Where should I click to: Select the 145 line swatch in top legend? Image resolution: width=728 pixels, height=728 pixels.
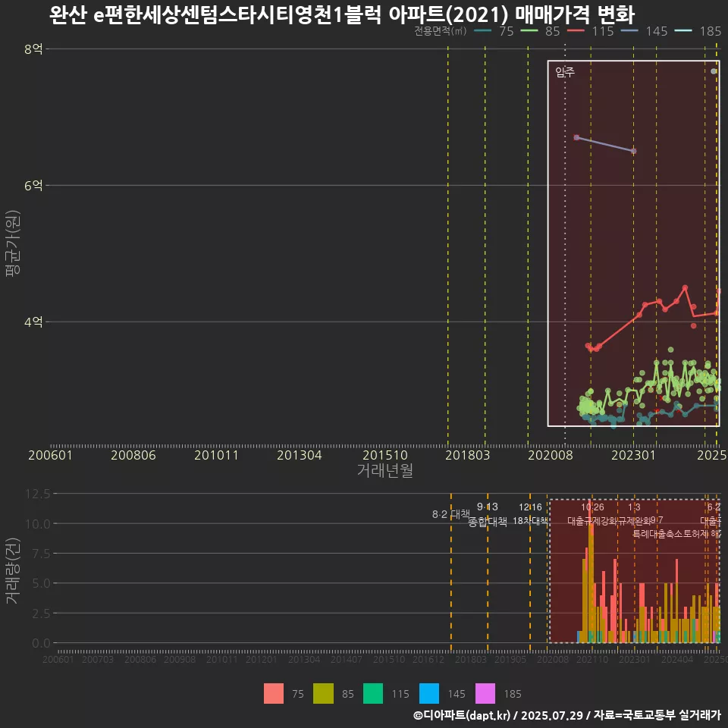[x=629, y=31]
